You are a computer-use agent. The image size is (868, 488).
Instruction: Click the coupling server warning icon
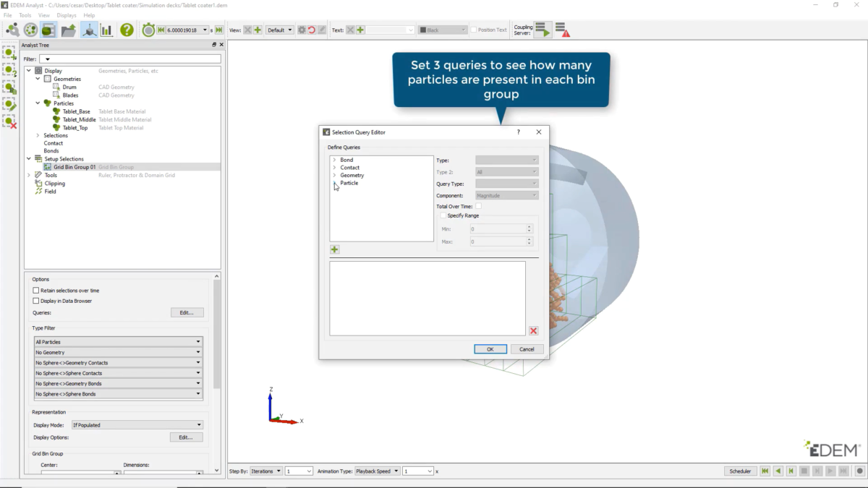(x=563, y=30)
